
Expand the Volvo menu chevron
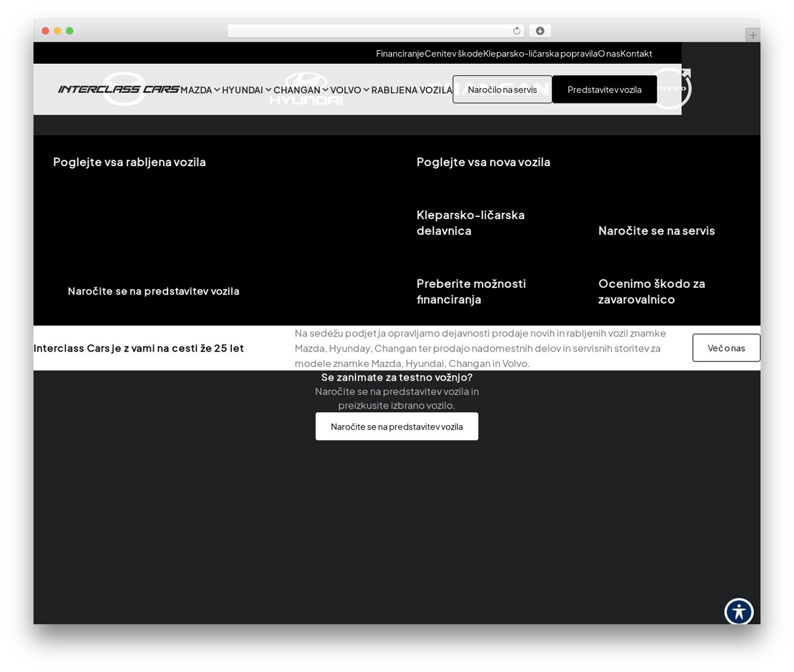pyautogui.click(x=366, y=90)
